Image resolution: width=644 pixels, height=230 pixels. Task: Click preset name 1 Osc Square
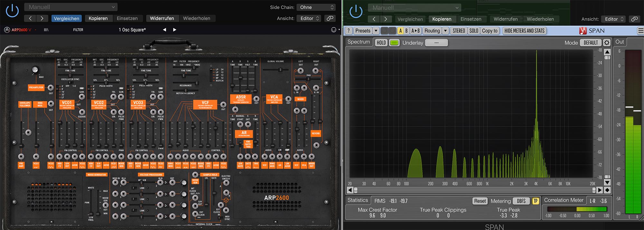pyautogui.click(x=132, y=30)
